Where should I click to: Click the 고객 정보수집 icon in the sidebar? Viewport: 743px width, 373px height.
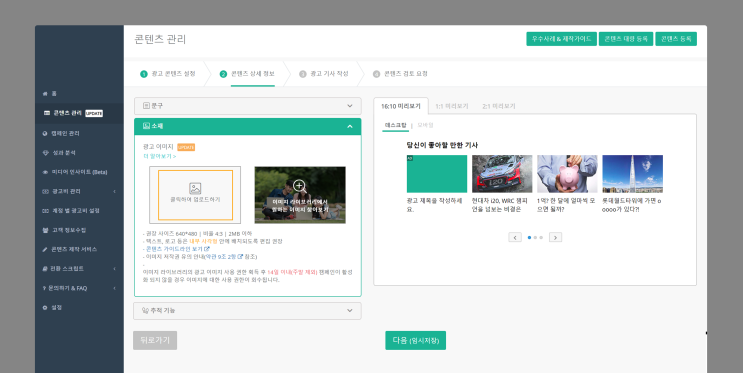tap(45, 230)
